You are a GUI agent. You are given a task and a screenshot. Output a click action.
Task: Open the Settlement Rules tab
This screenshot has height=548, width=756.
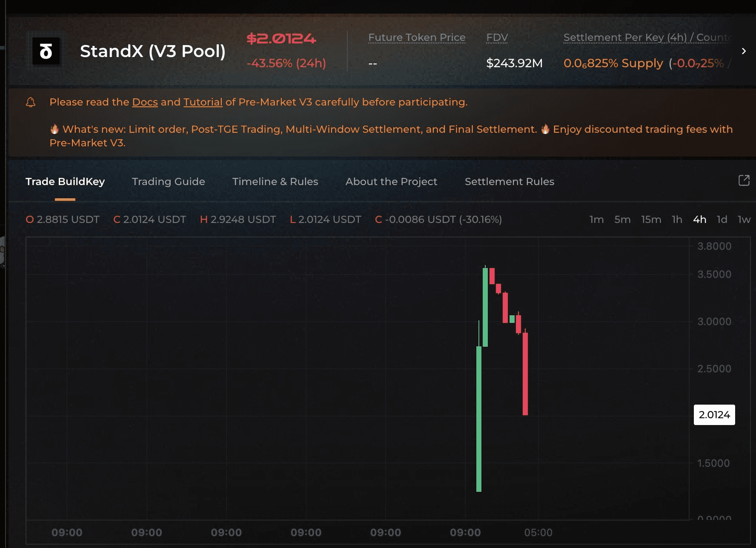coord(510,182)
